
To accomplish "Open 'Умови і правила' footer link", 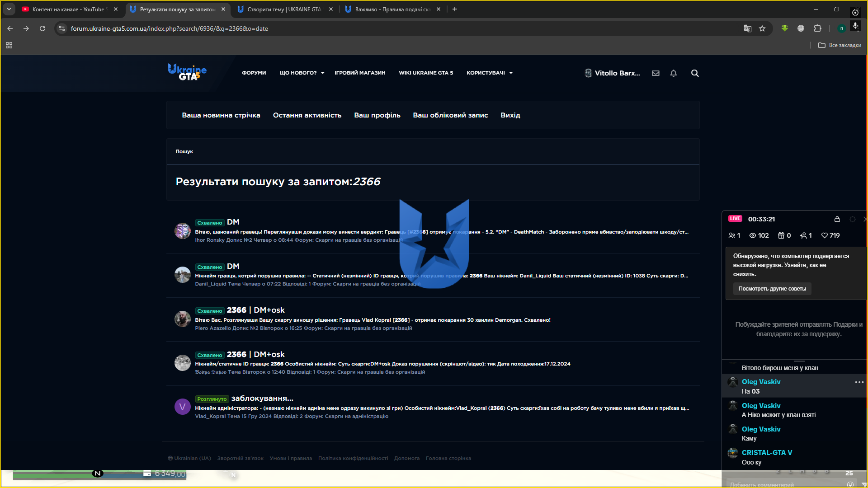I will [x=291, y=458].
